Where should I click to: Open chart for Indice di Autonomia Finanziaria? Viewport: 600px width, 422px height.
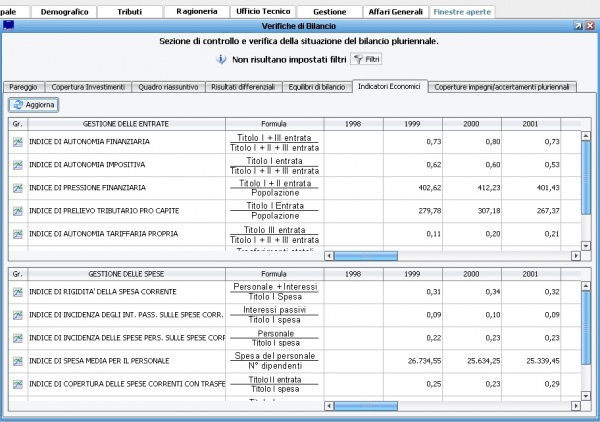click(18, 142)
